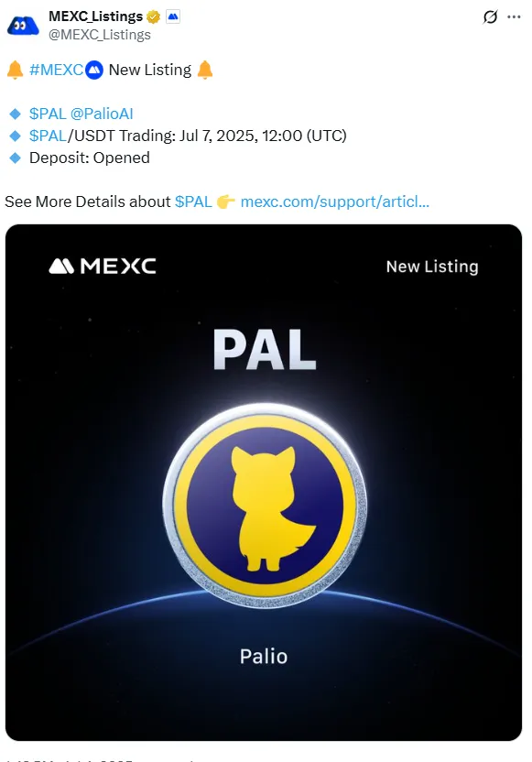Click the @MEXC_Listings handle

coord(100,35)
